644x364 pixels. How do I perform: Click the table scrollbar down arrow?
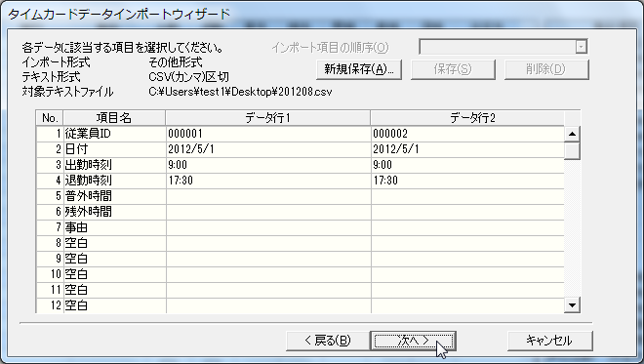coord(572,305)
